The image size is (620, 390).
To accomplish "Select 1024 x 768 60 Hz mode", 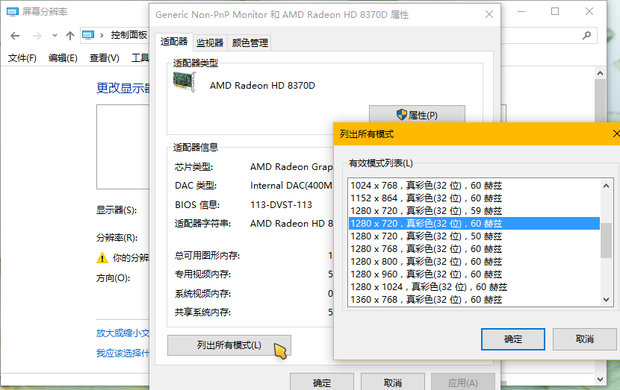I will click(x=474, y=186).
